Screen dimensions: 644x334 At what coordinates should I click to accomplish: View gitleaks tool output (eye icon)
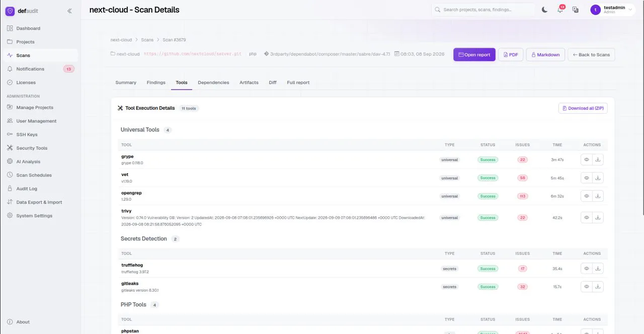point(587,287)
